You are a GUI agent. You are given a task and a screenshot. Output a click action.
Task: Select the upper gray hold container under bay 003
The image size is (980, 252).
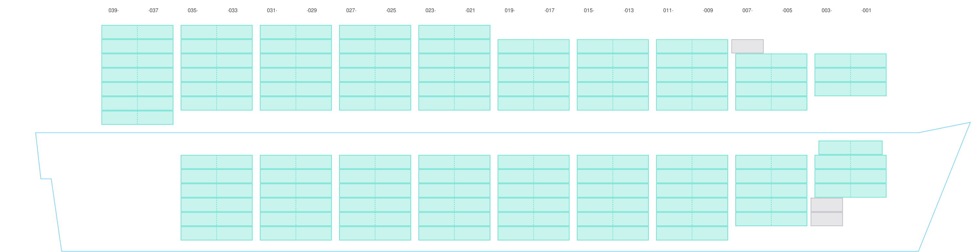827,205
